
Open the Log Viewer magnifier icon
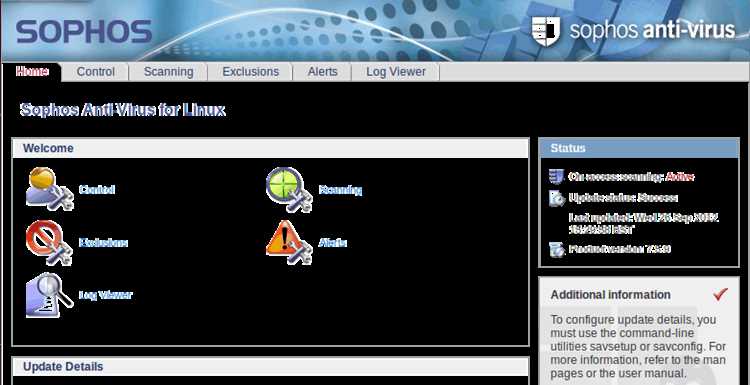(50, 295)
